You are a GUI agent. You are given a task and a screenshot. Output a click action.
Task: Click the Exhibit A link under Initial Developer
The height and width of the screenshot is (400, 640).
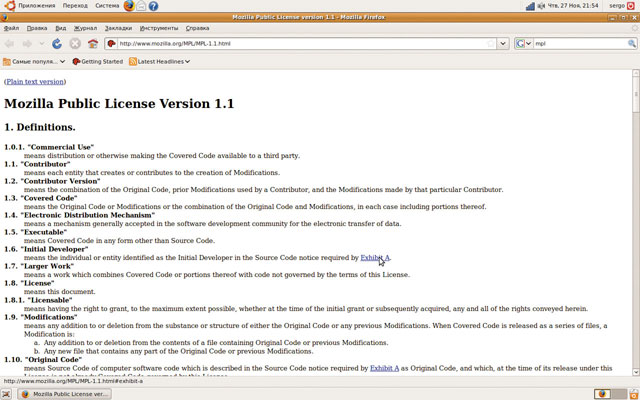(375, 257)
